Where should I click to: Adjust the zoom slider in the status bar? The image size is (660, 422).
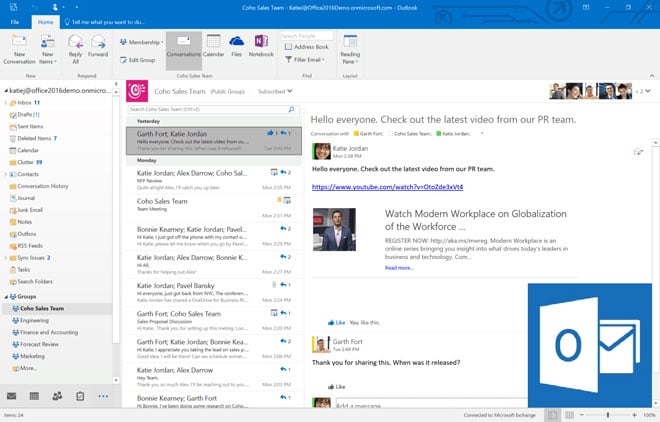[606, 414]
